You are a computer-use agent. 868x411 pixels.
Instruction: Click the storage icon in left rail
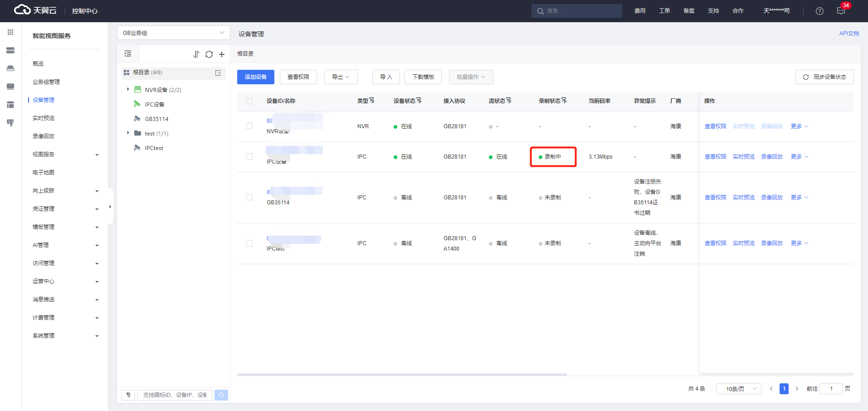point(10,105)
